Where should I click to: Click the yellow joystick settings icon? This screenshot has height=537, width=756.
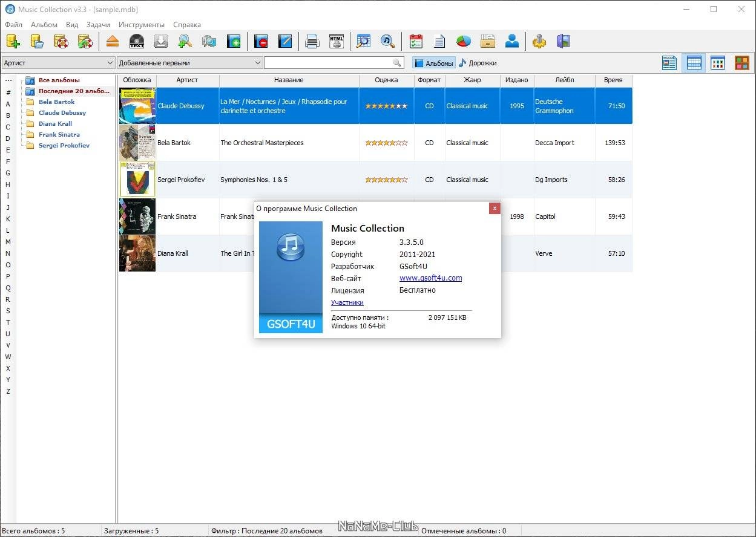(x=539, y=41)
